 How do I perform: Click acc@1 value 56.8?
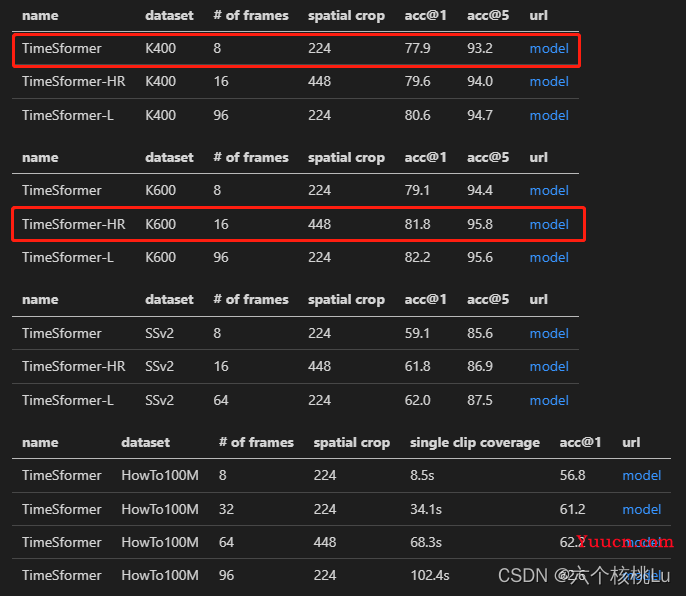point(573,475)
